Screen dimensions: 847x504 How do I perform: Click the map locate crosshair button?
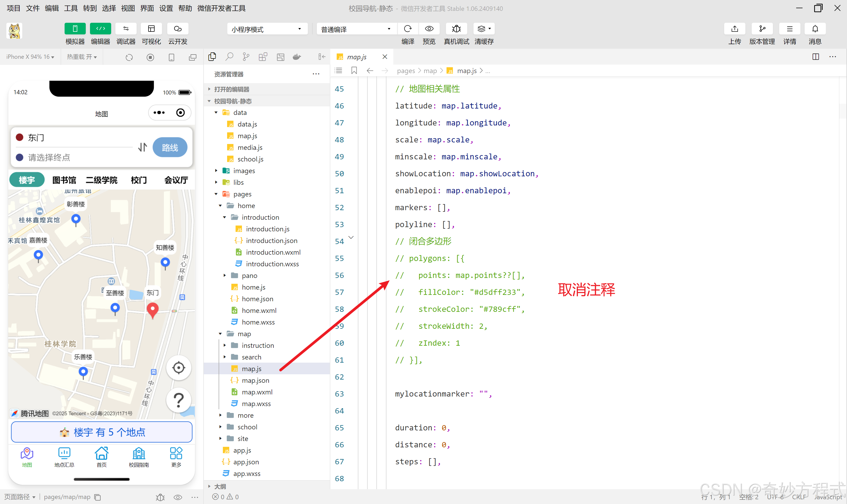(178, 368)
